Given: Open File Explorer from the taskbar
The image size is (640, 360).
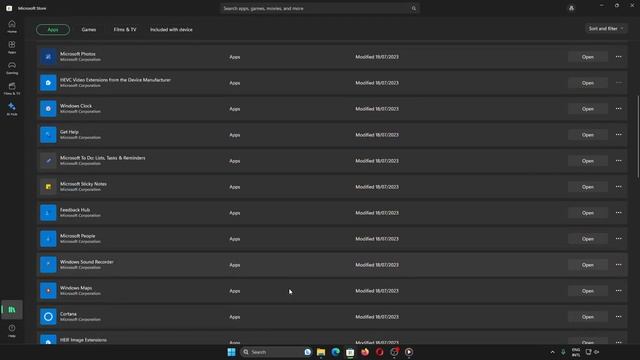Looking at the screenshot, I should tap(321, 352).
